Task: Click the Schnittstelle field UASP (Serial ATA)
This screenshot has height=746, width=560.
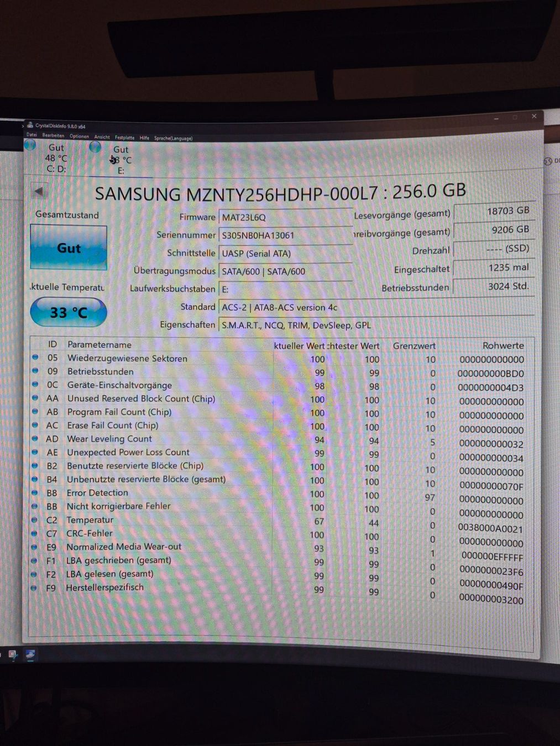Action: (x=285, y=253)
